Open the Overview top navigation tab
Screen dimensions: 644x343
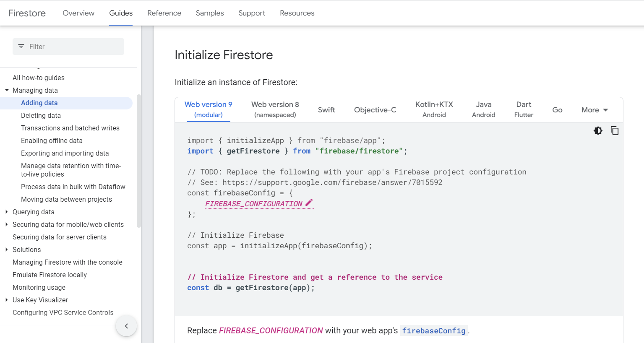point(78,13)
